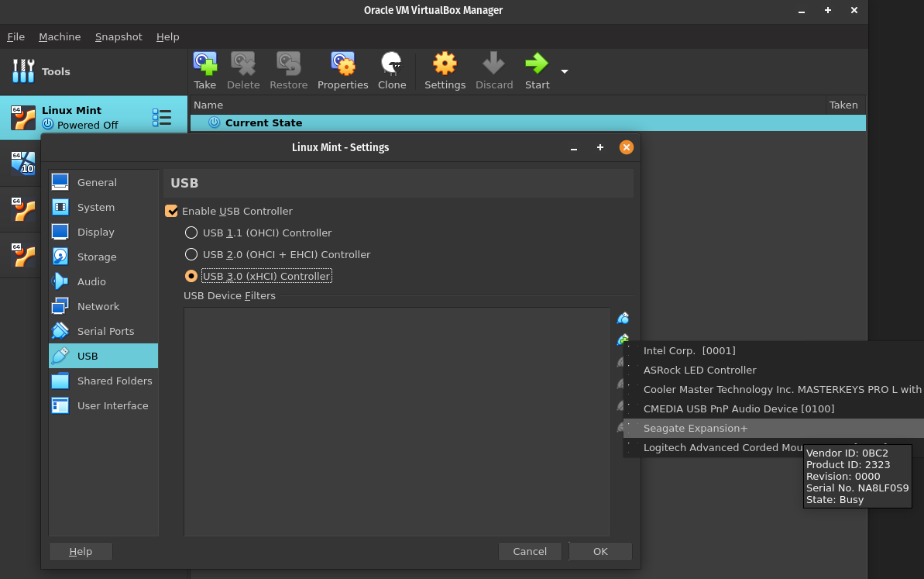
Task: Click add empty USB filter icon
Action: [x=623, y=319]
